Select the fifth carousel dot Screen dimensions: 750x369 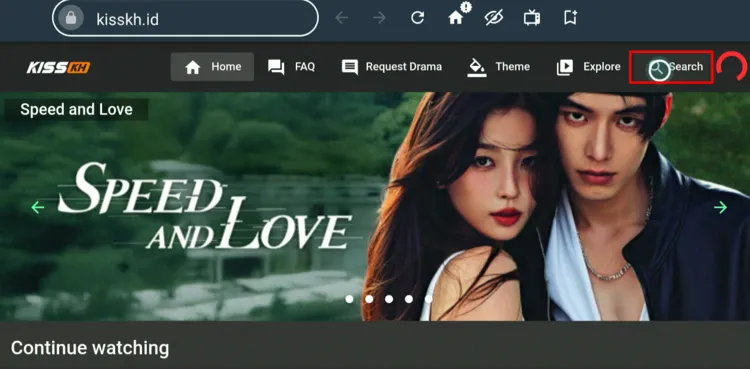[x=428, y=299]
